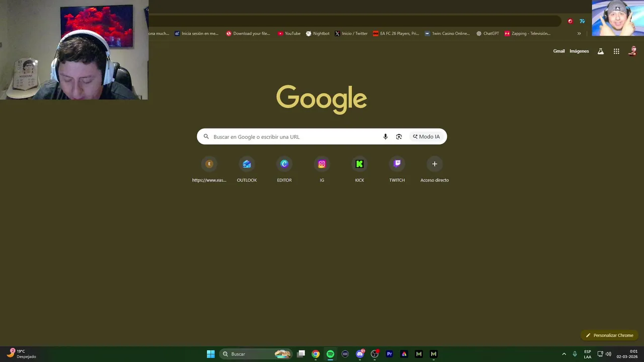Click the magnifier icon in the search box
The image size is (644, 362).
tap(206, 137)
